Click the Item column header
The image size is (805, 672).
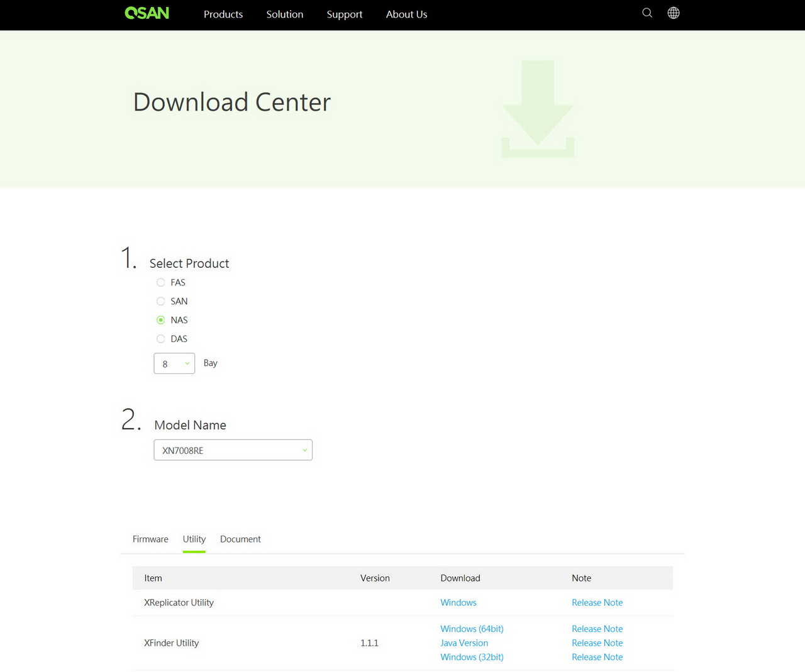[153, 578]
